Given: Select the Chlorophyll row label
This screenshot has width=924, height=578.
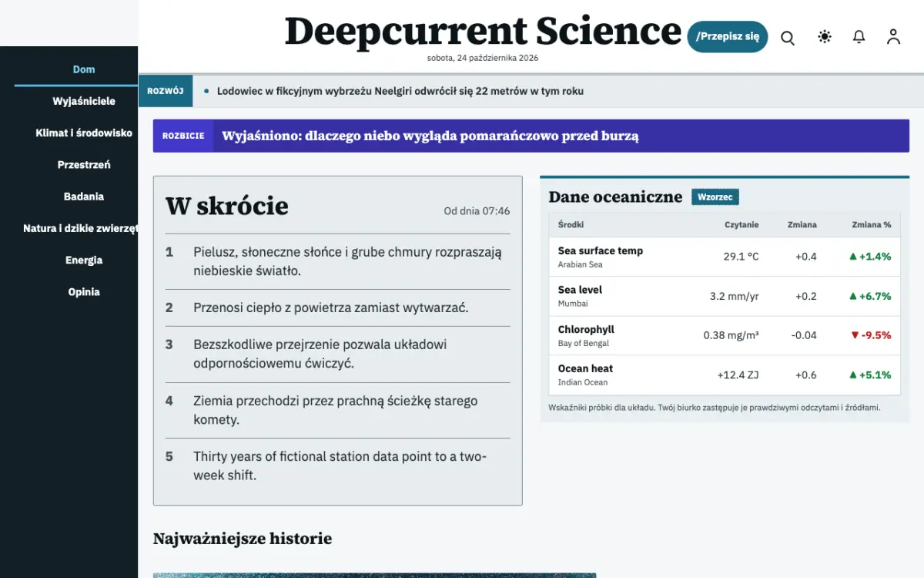Looking at the screenshot, I should click(586, 329).
